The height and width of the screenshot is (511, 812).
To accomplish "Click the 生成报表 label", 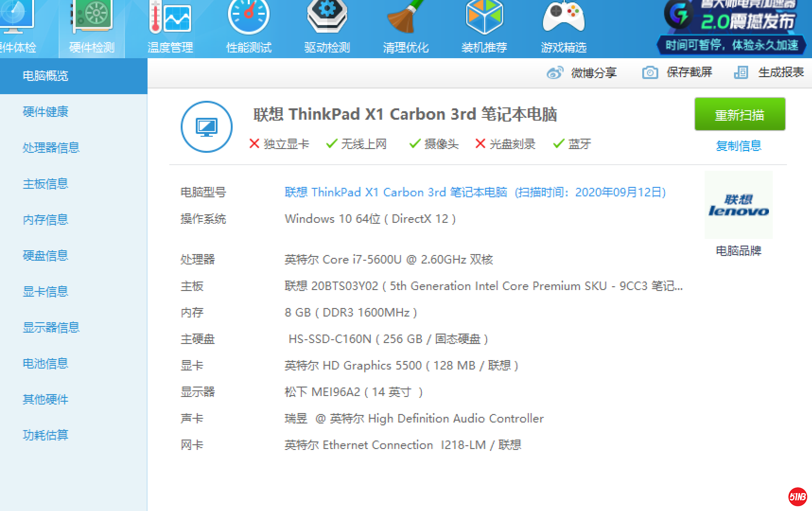I will click(x=781, y=72).
